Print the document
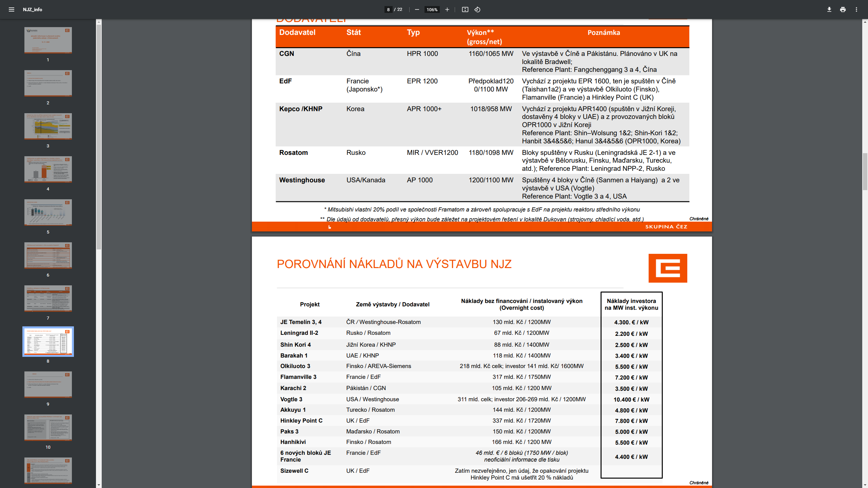The width and height of the screenshot is (868, 488). (843, 9)
